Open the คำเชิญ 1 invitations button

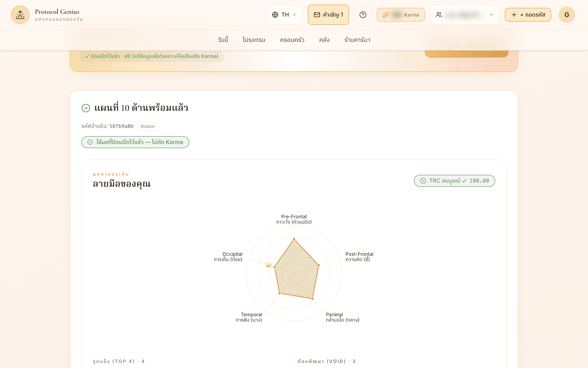[328, 14]
